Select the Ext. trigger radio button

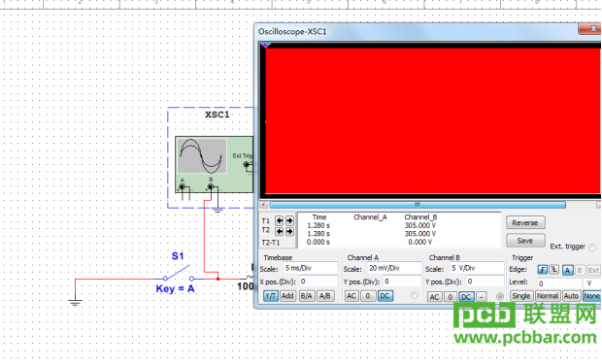592,248
